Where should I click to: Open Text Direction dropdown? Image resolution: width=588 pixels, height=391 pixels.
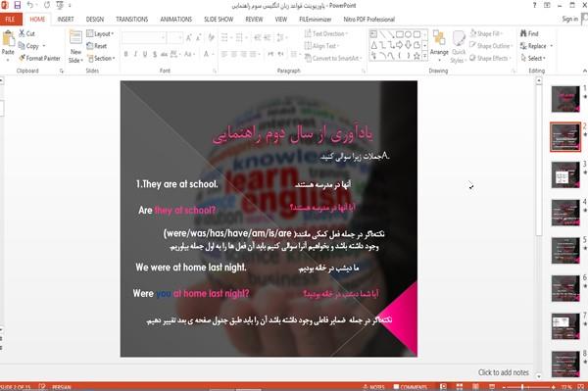(x=326, y=33)
